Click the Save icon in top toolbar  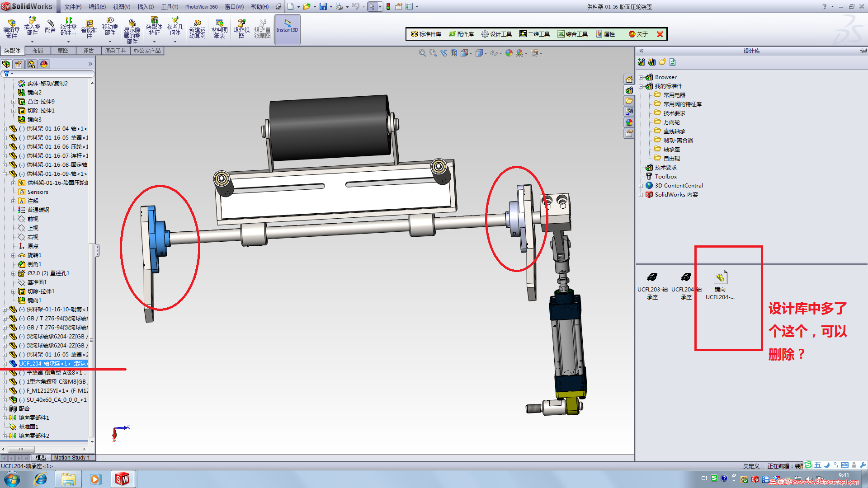click(323, 6)
